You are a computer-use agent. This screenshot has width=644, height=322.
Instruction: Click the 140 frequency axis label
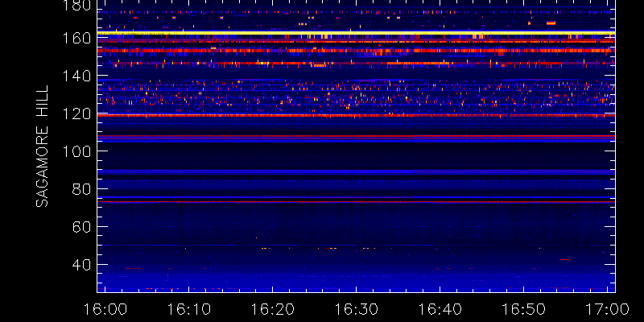coord(77,76)
